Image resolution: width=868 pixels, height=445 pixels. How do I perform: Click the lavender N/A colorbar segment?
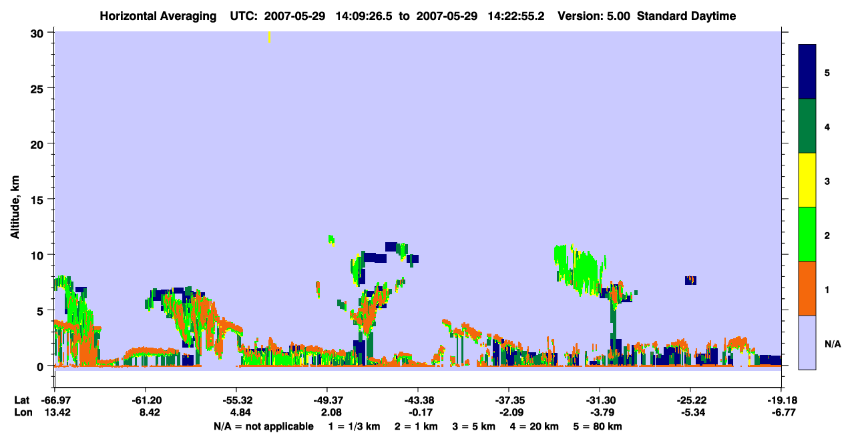click(807, 342)
